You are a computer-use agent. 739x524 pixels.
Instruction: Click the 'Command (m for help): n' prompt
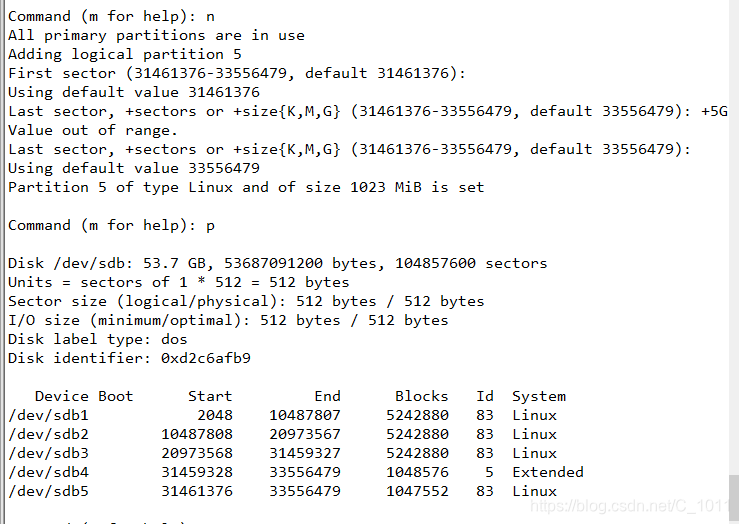(x=111, y=16)
